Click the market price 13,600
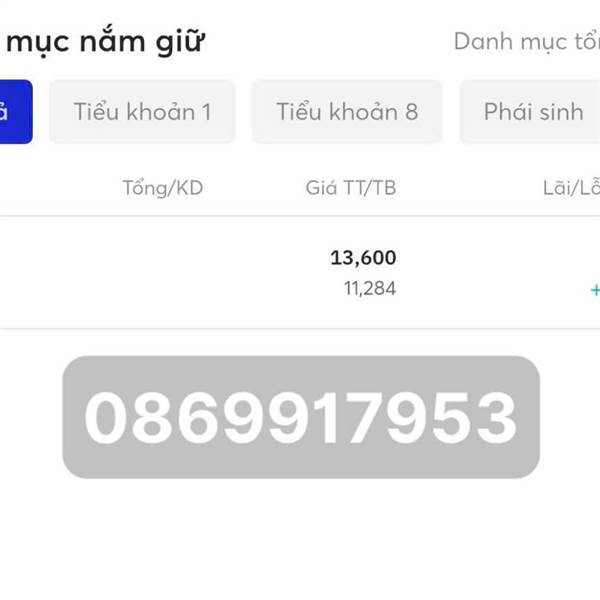Screen dimensions: 600x600 coord(363,258)
